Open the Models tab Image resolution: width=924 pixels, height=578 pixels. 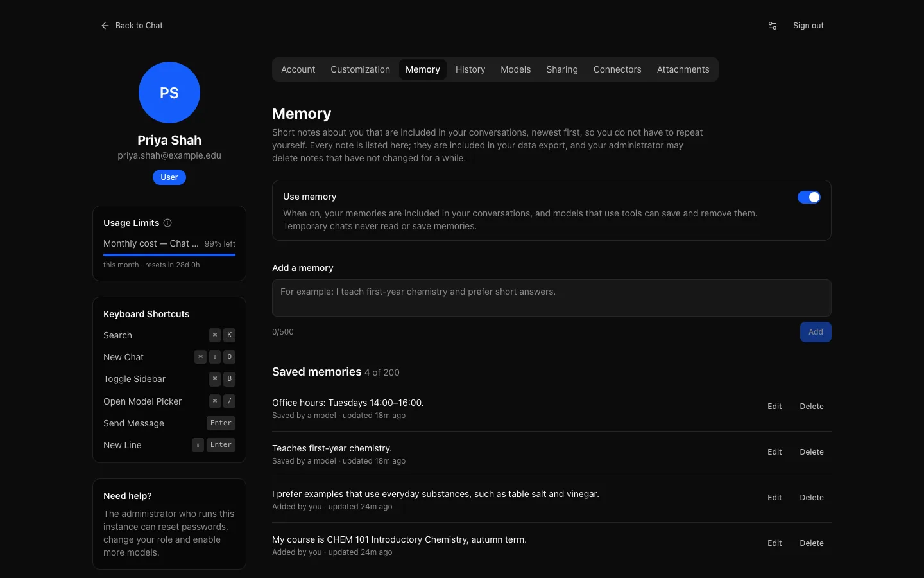coord(516,69)
